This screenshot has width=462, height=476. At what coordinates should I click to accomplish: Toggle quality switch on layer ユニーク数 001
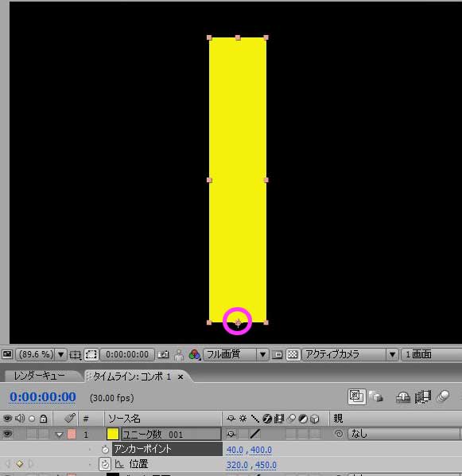click(x=255, y=434)
